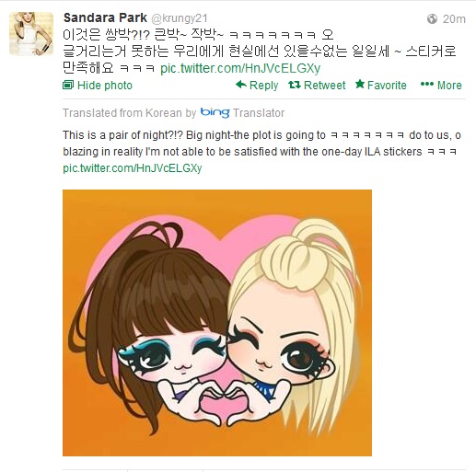Screen dimensions: 476x472
Task: Click the Hide photo picture icon
Action: point(68,85)
